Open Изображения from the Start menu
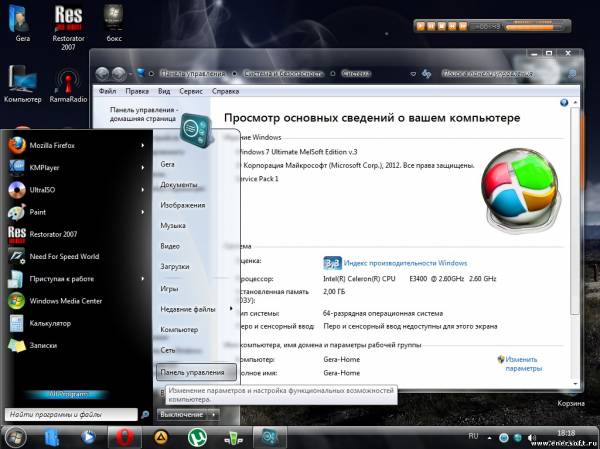 183,205
